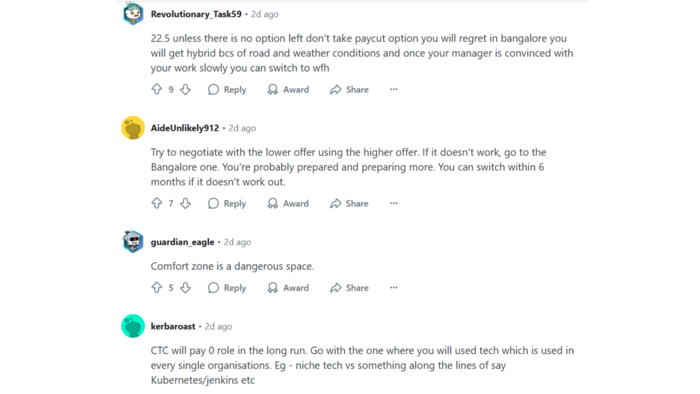
Task: Give an award to Revolutionary_Task59's comment
Action: coord(288,89)
